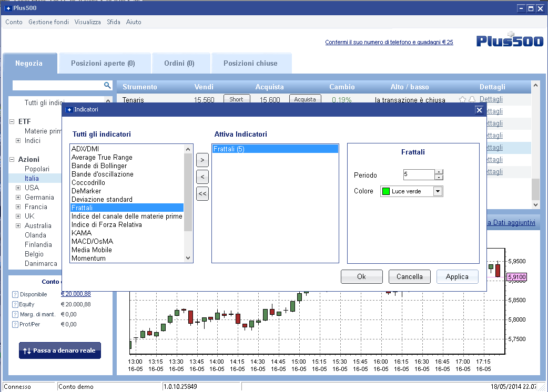
Task: Switch to the Ordini tab
Action: click(x=181, y=63)
